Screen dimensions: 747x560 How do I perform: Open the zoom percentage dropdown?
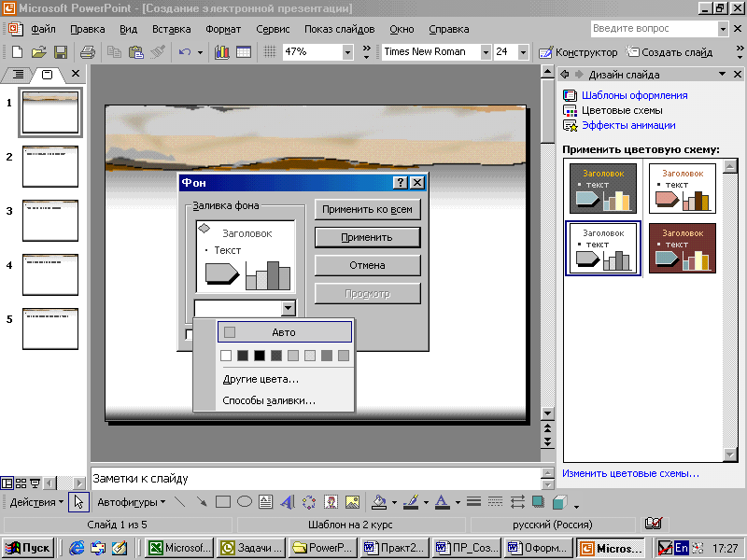tap(347, 52)
